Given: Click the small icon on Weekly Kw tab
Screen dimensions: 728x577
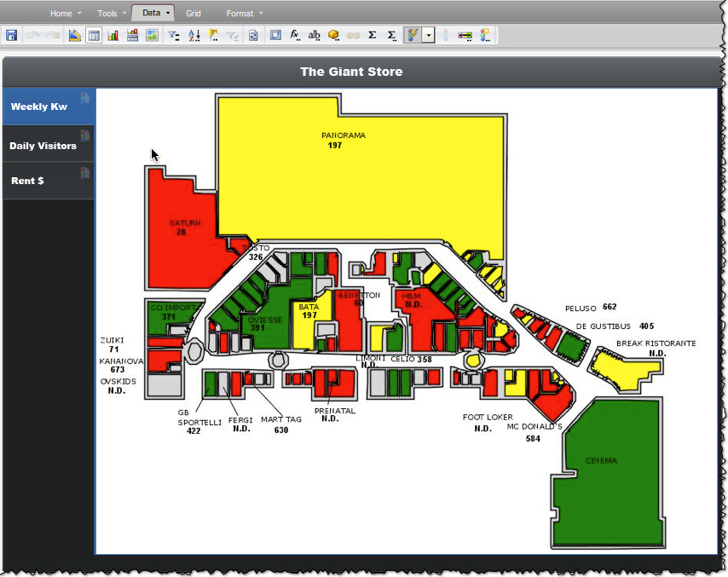Looking at the screenshot, I should pyautogui.click(x=85, y=98).
